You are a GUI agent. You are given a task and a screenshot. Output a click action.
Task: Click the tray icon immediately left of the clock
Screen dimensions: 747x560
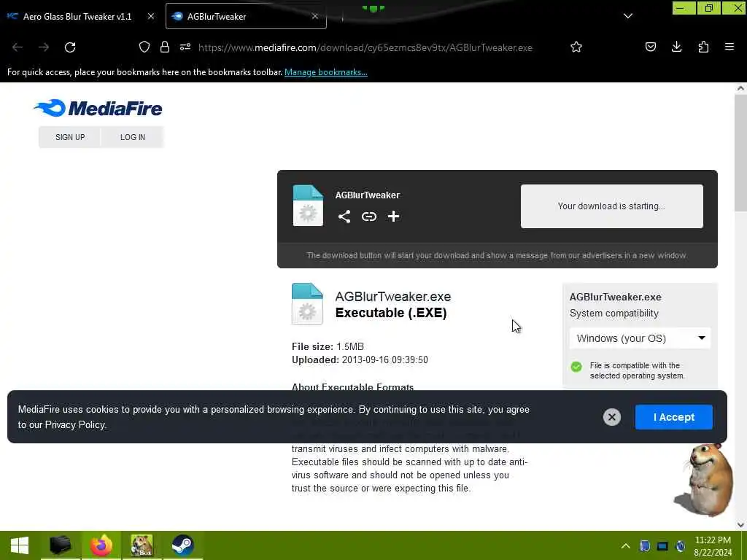(x=681, y=546)
